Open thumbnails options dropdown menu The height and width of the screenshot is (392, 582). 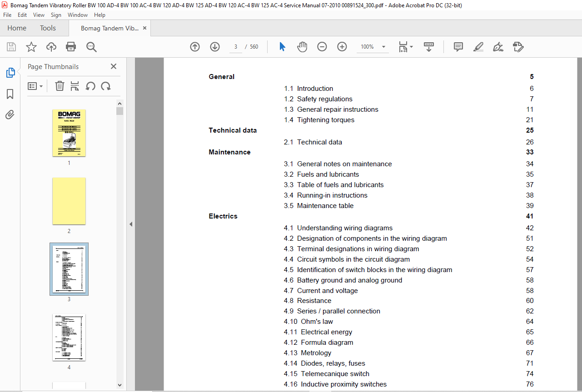pyautogui.click(x=35, y=86)
